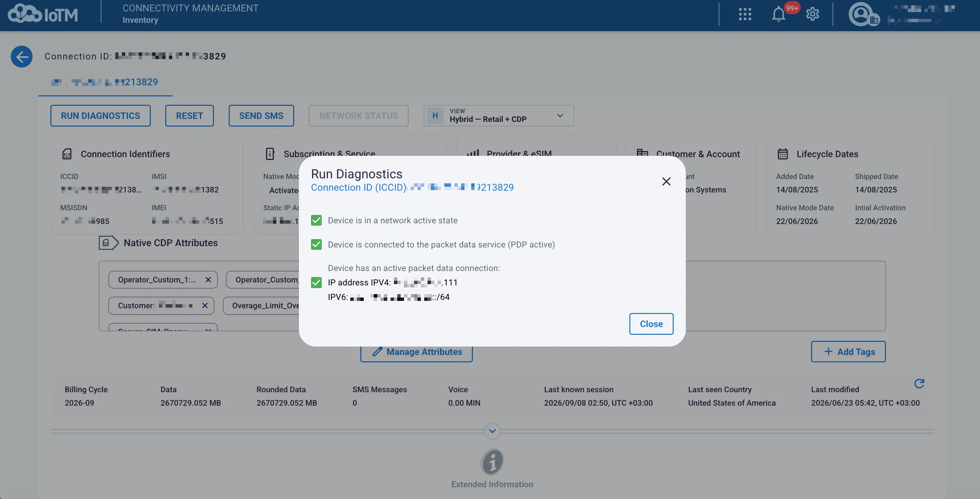The width and height of the screenshot is (980, 499).
Task: Select the connection tab ending in 213829
Action: 105,82
